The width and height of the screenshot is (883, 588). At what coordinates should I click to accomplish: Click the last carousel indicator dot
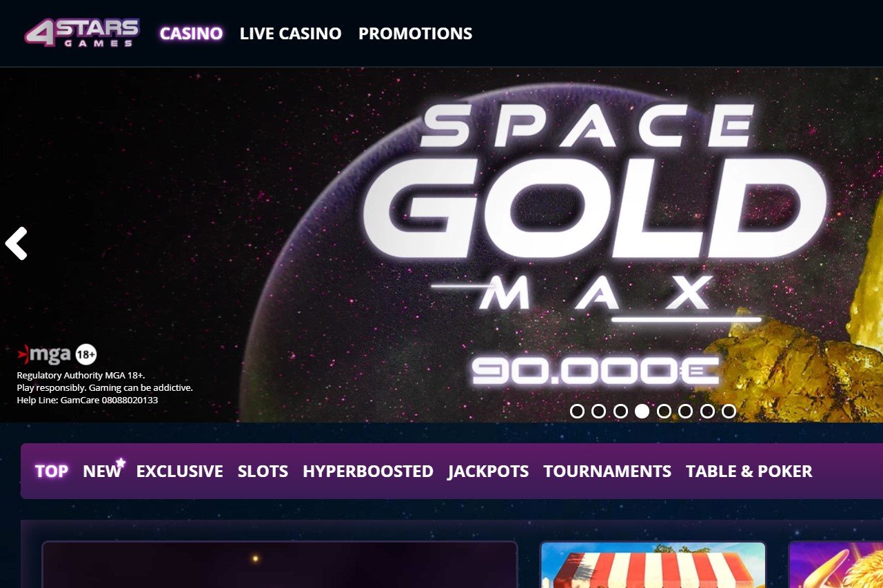(728, 412)
